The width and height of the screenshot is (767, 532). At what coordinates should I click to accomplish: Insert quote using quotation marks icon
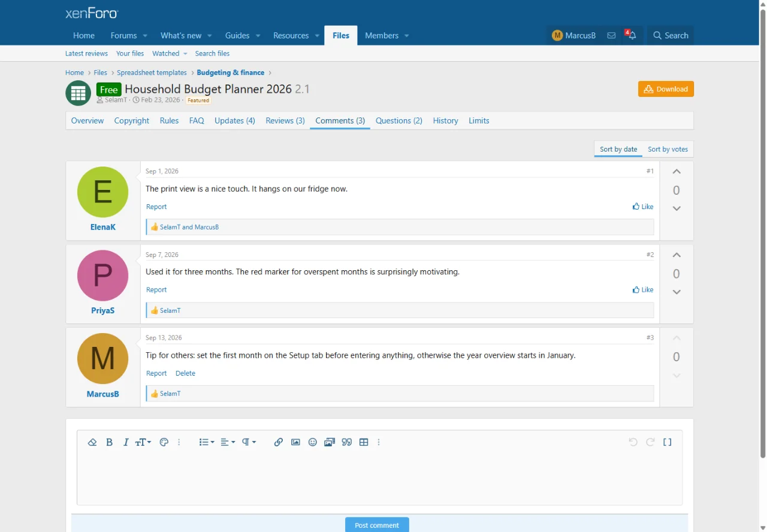[x=346, y=442]
